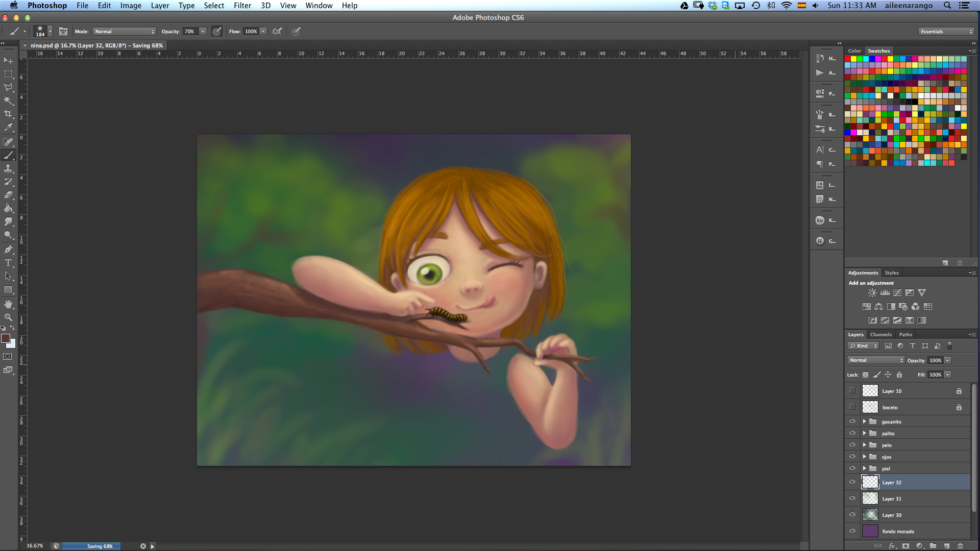Select the Clone Stamp tool

click(x=8, y=168)
